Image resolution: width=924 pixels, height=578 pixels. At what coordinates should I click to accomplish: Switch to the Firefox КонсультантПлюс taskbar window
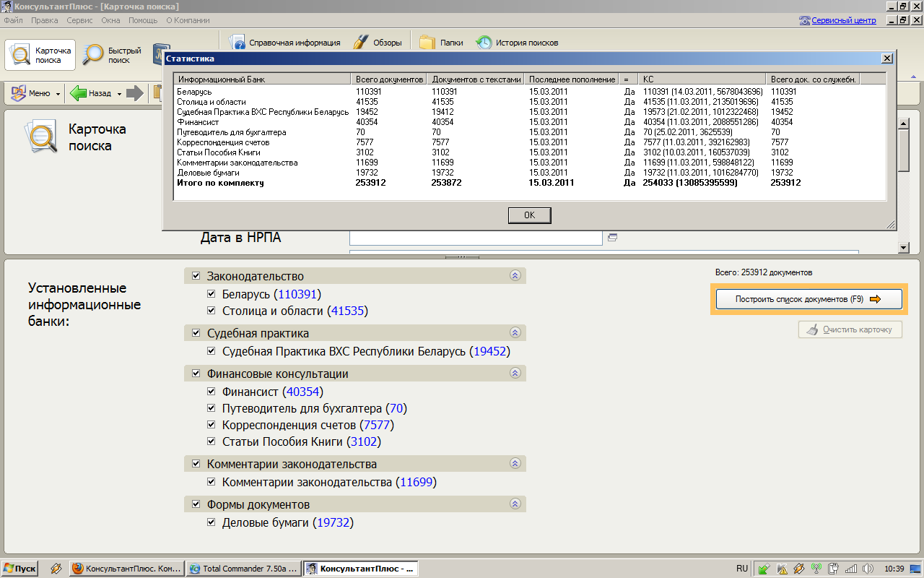[x=127, y=569]
